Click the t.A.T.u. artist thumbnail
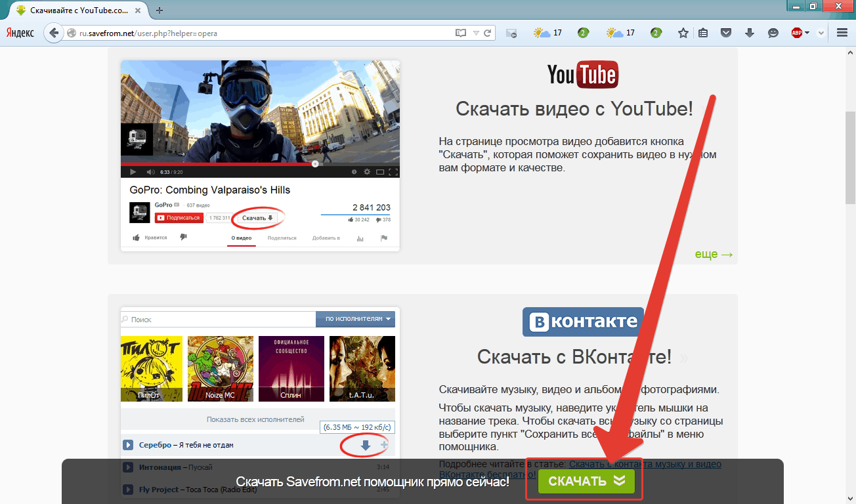Image resolution: width=856 pixels, height=504 pixels. [362, 369]
